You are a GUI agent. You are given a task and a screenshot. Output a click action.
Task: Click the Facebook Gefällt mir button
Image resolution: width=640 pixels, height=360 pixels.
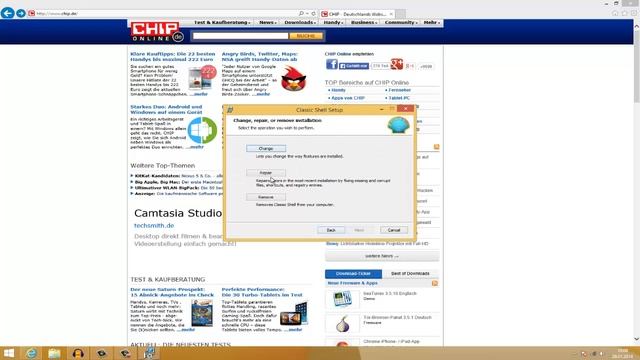[354, 66]
